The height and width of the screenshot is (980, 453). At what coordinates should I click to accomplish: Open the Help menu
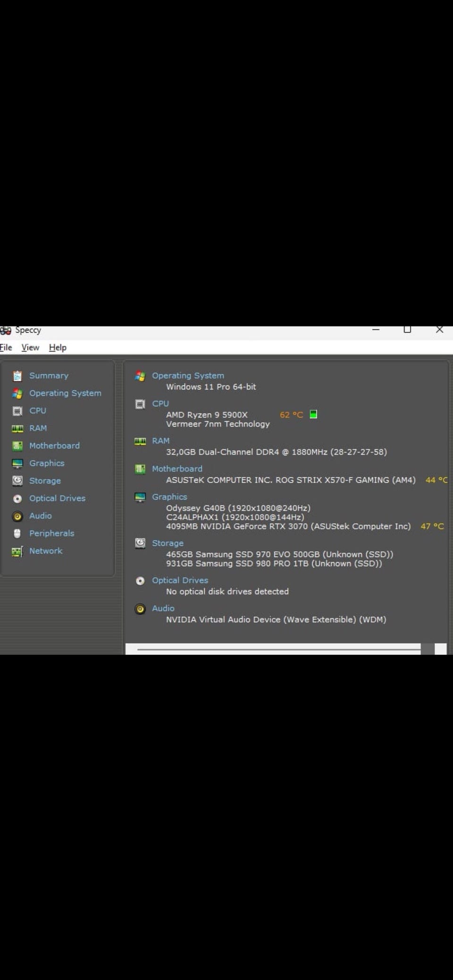click(58, 347)
